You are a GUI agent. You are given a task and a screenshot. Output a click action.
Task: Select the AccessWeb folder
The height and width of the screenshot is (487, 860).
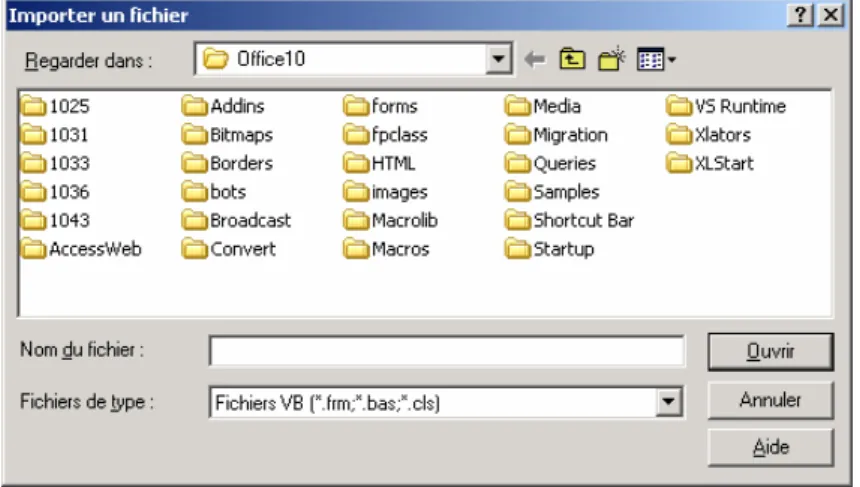click(81, 249)
